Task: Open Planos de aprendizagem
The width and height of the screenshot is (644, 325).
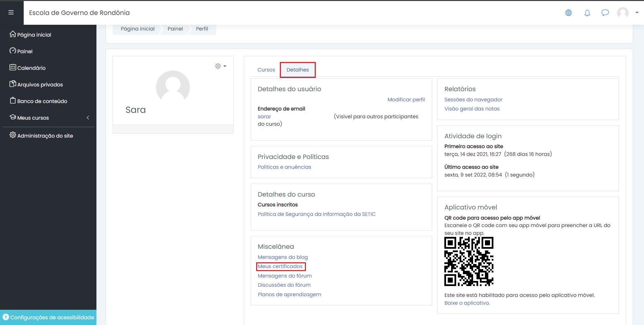Action: (290, 294)
